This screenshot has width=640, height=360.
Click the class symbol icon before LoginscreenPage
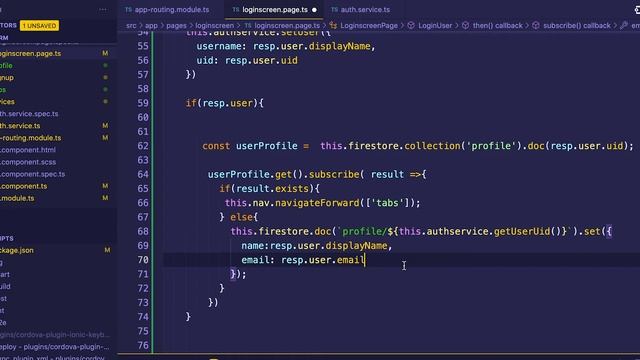click(333, 25)
